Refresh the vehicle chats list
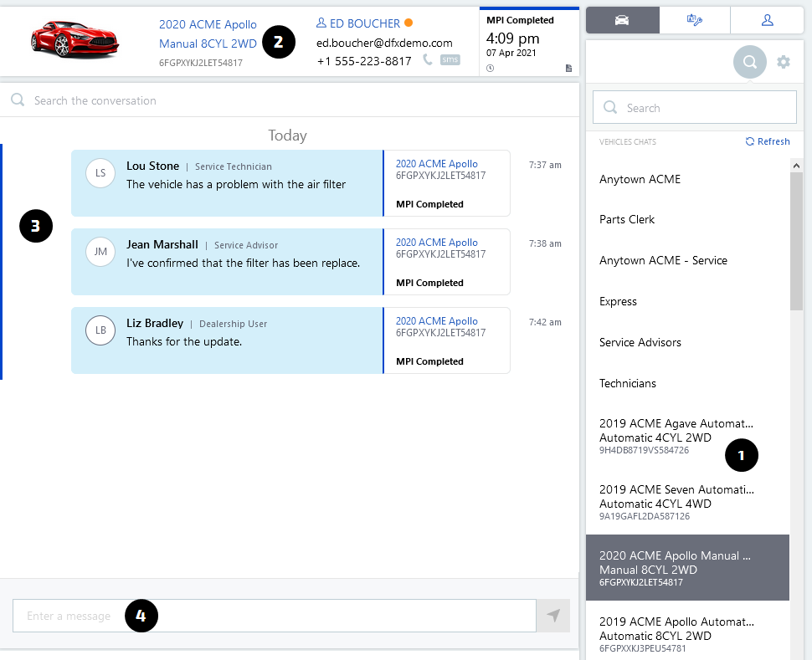The width and height of the screenshot is (812, 660). 767,141
